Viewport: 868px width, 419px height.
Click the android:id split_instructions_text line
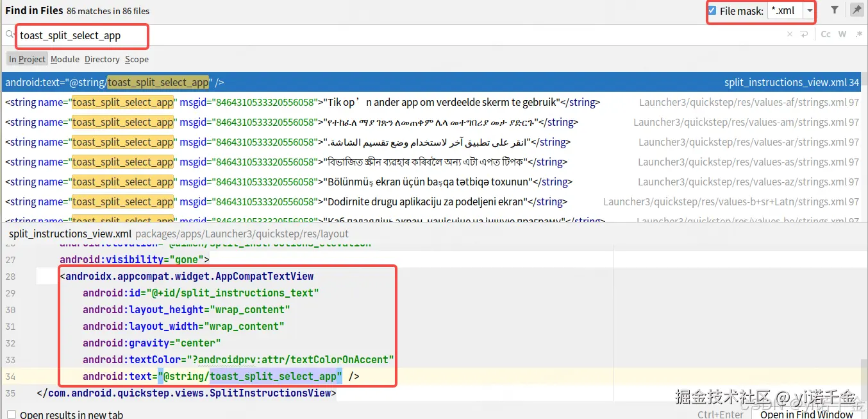coord(201,293)
